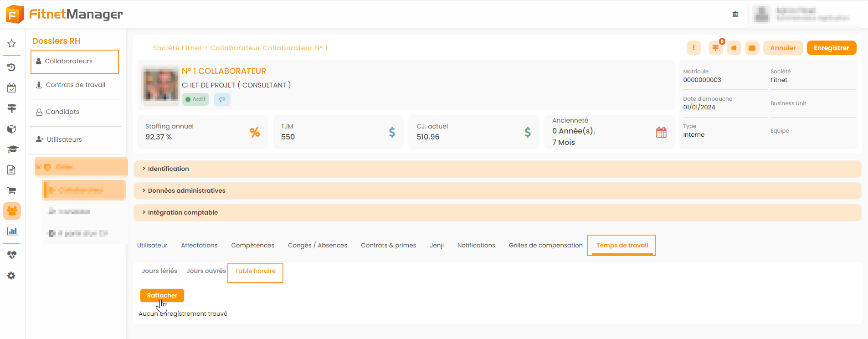Screen dimensions: 868x339
Task: Open the history icon in sidebar
Action: [12, 67]
